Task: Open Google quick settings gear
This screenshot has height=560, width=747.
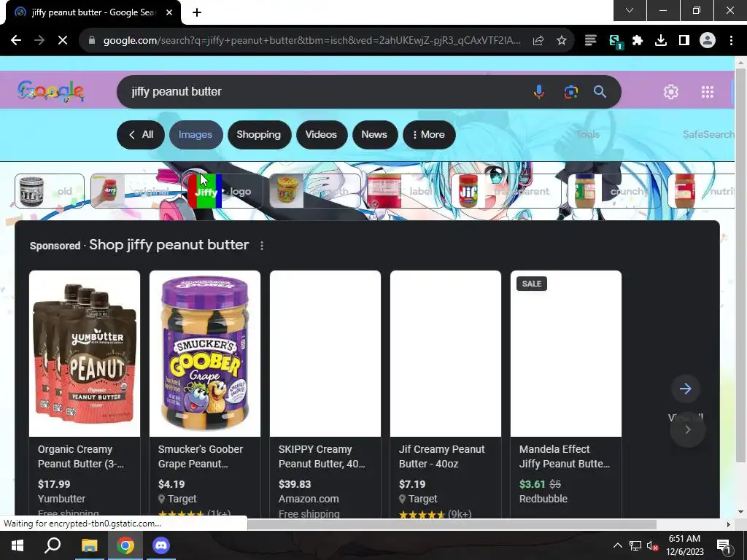Action: pyautogui.click(x=671, y=91)
